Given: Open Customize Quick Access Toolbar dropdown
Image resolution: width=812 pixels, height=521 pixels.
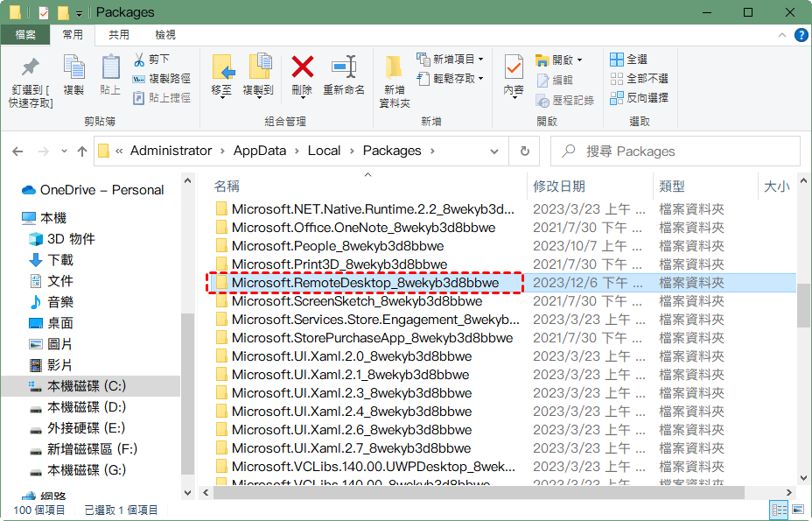Looking at the screenshot, I should (x=80, y=13).
